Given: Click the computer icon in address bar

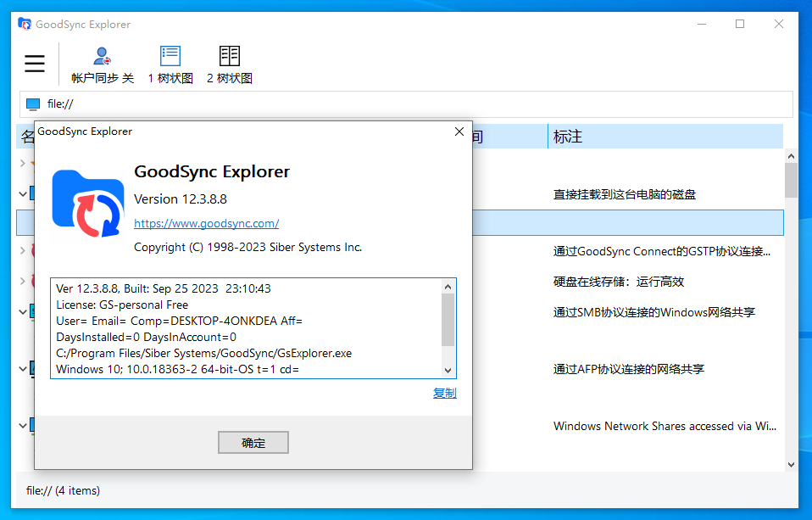Looking at the screenshot, I should pyautogui.click(x=33, y=104).
